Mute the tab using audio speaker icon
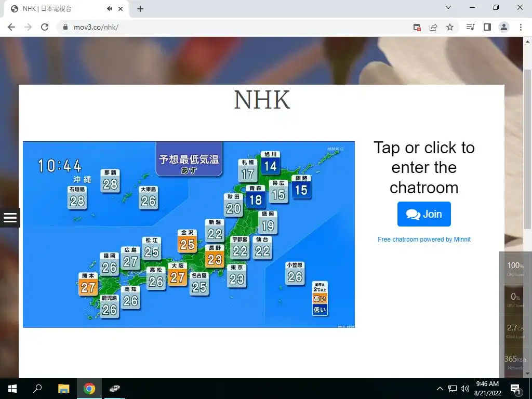 [109, 9]
